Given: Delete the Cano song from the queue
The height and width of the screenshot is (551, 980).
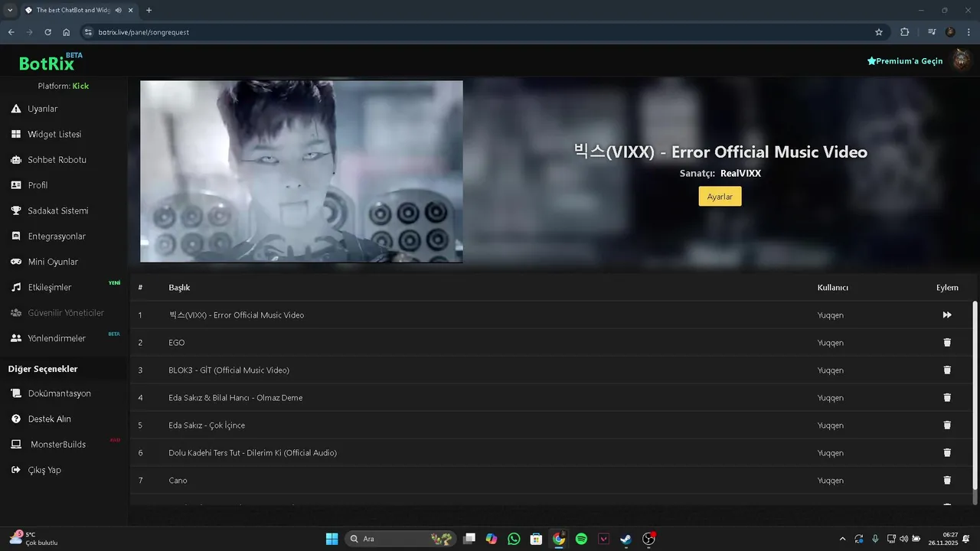Looking at the screenshot, I should pos(947,481).
